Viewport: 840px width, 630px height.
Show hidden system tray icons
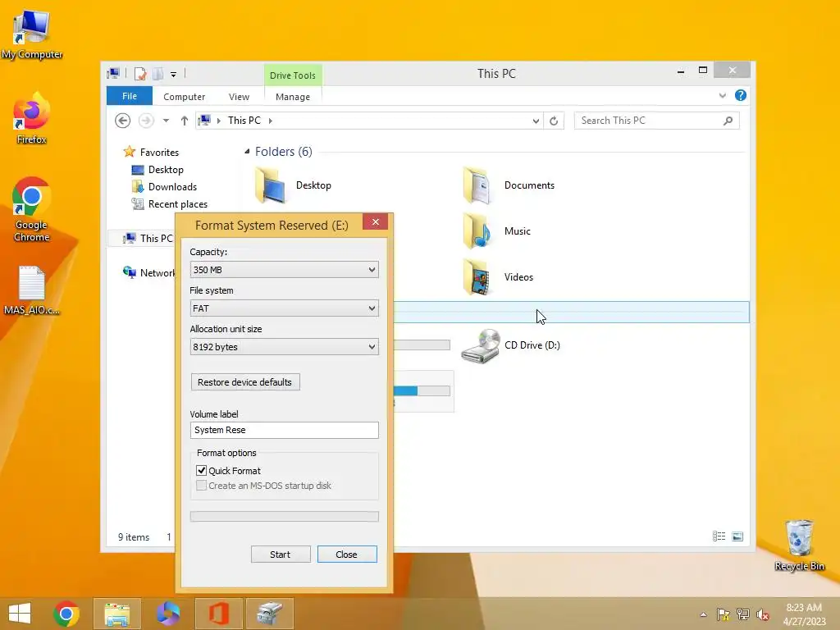tap(703, 614)
